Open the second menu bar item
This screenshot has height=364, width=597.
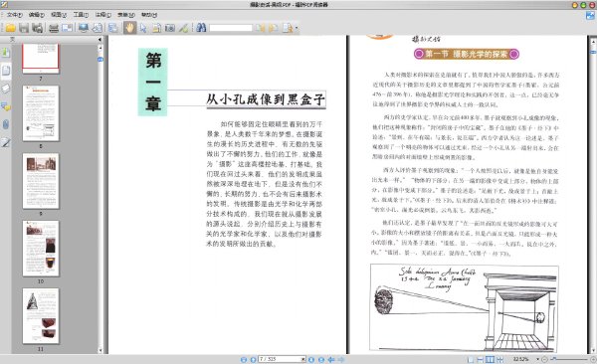(36, 15)
